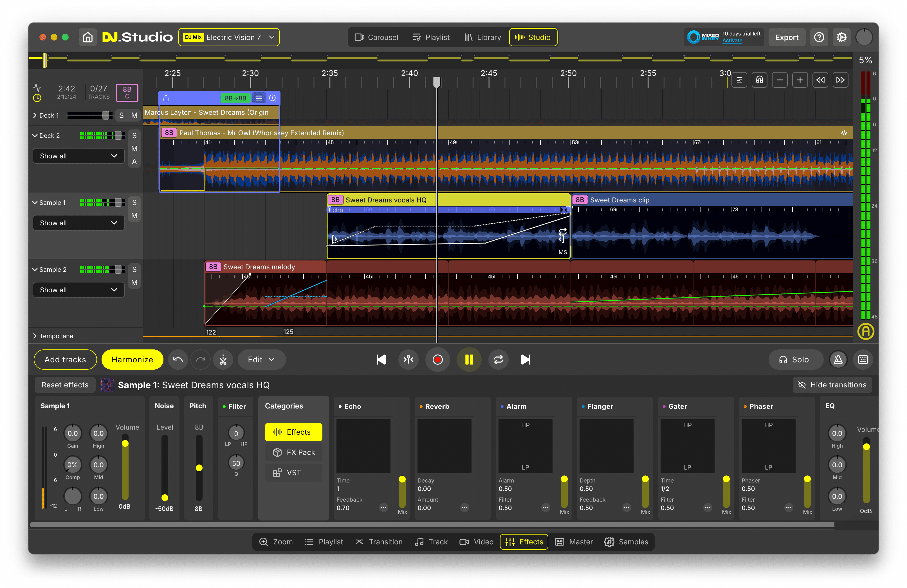The width and height of the screenshot is (907, 588).
Task: Open Sample 2 Show all dropdown
Action: [78, 289]
